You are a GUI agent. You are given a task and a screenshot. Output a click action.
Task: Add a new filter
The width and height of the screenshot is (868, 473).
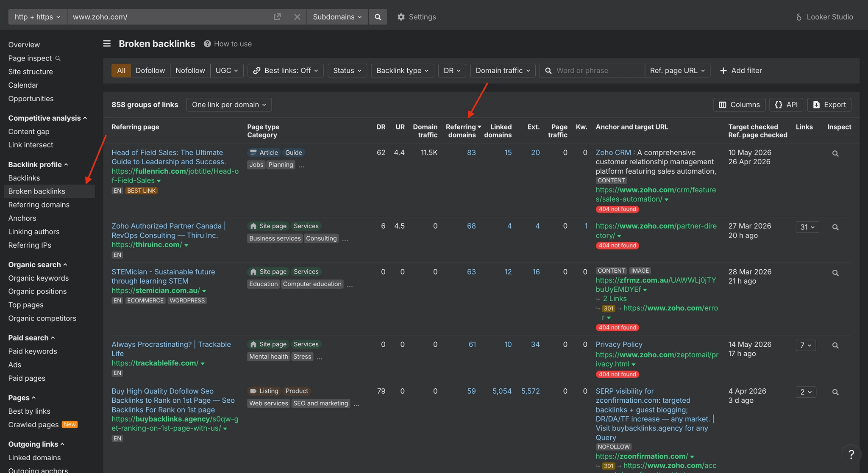click(741, 71)
